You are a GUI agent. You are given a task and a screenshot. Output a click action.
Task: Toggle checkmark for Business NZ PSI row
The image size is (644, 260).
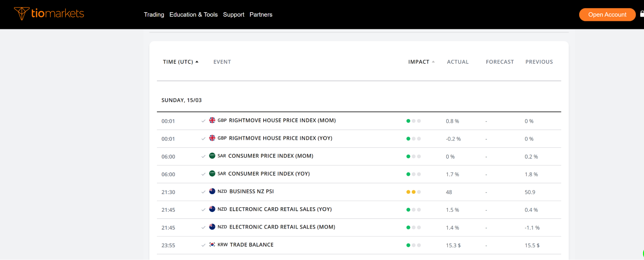click(203, 192)
